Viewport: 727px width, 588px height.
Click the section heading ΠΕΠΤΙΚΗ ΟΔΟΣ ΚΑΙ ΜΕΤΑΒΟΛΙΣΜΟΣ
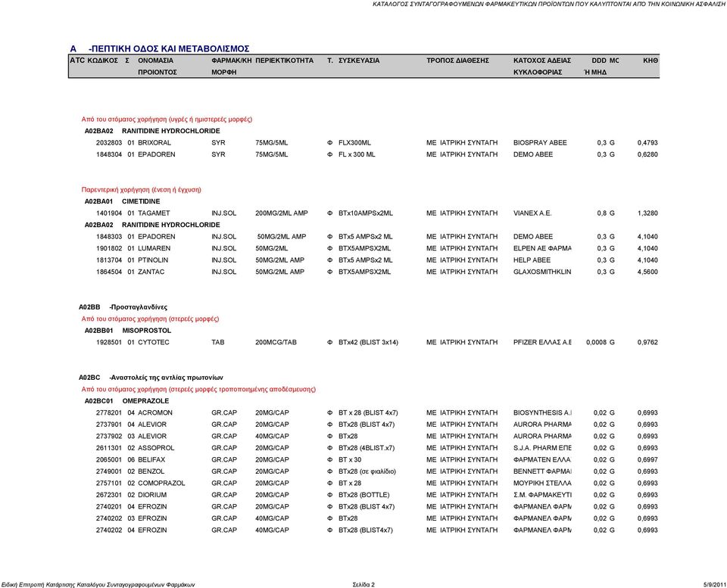169,48
